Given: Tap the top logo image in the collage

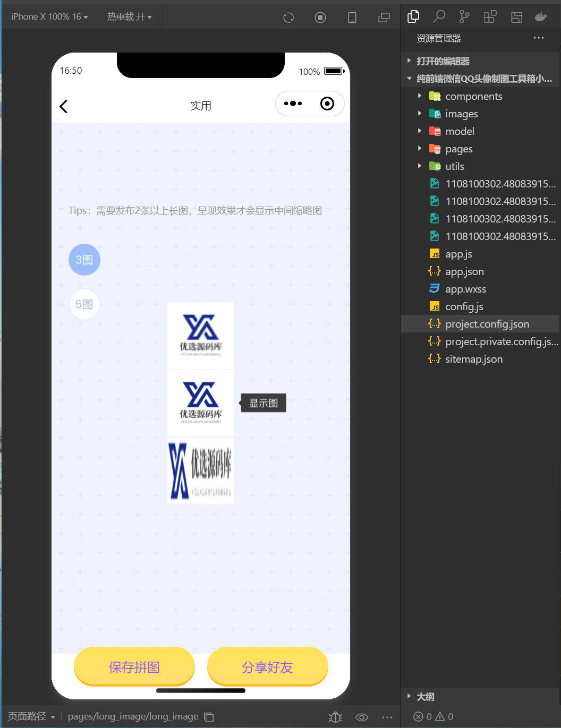Looking at the screenshot, I should [x=201, y=336].
